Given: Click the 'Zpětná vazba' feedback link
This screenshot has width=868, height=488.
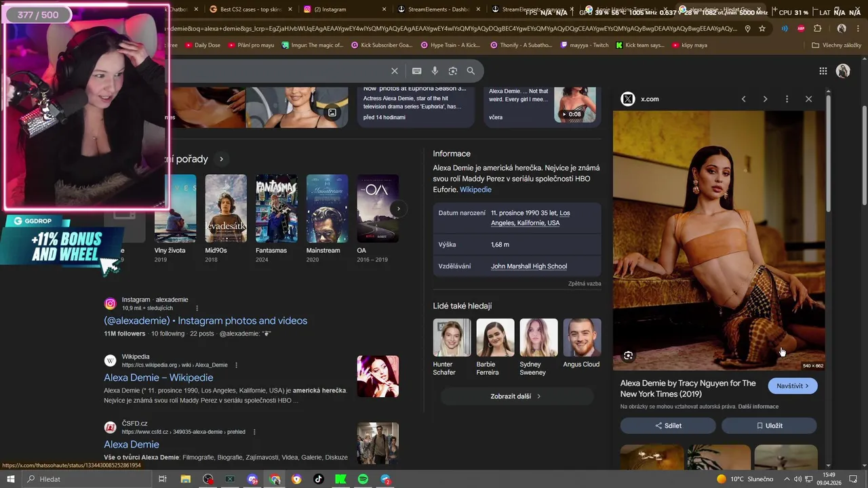Looking at the screenshot, I should (585, 283).
